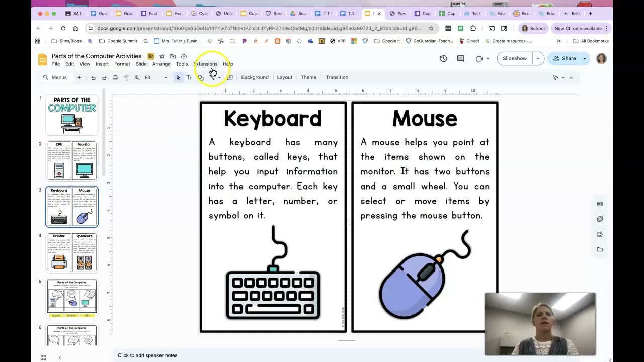Open the Layout options

(284, 77)
